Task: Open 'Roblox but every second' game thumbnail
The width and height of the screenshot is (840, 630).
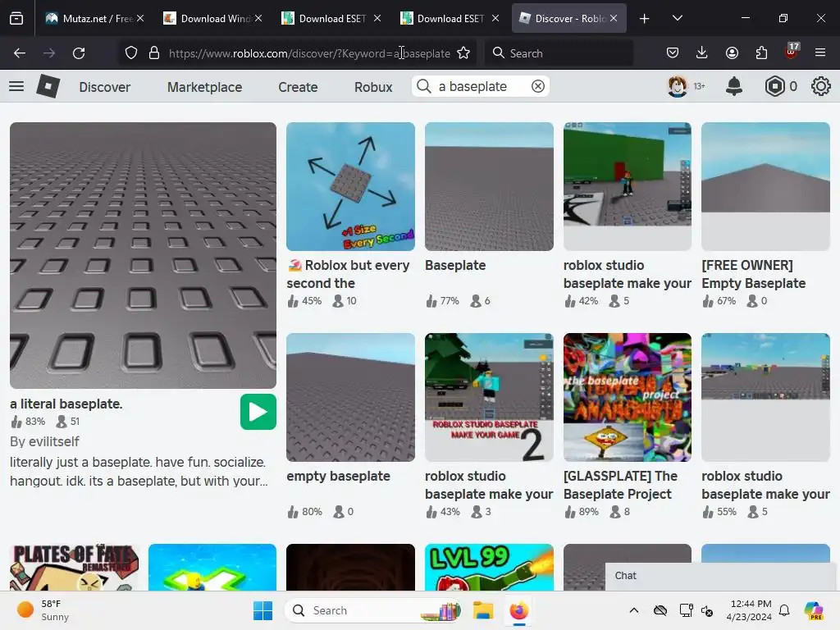Action: 350,186
